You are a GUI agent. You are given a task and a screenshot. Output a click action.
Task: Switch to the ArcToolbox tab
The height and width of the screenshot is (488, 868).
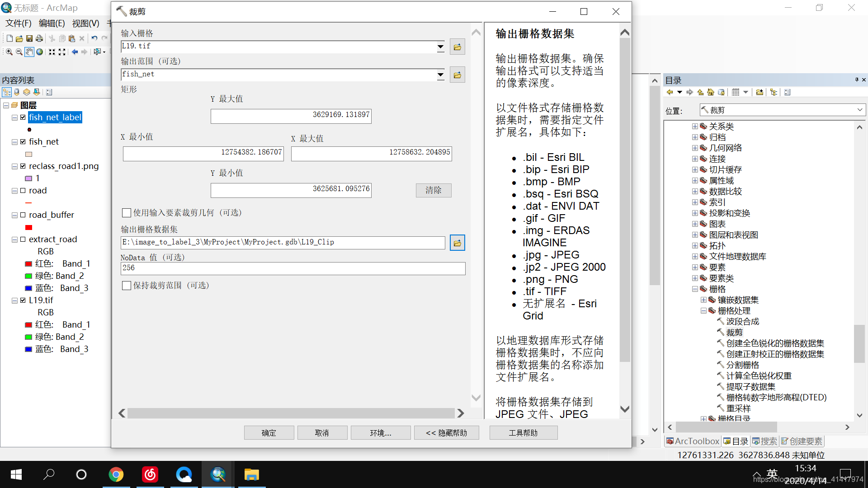tap(693, 441)
